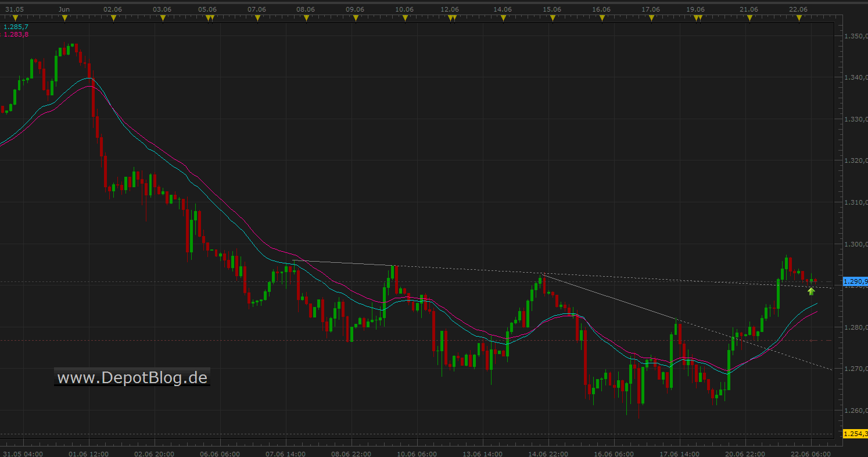This screenshot has width=868, height=457.
Task: Click the yellow triangle under 10.06
Action: tap(404, 19)
